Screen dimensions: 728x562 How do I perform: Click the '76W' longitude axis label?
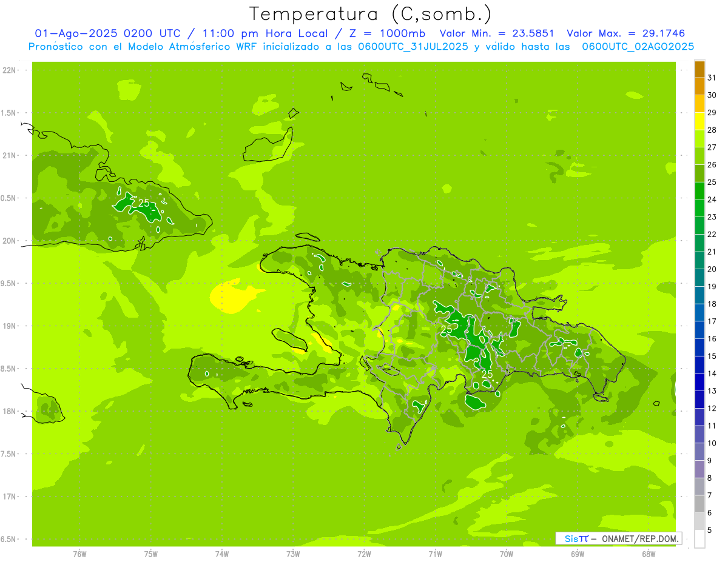(79, 554)
